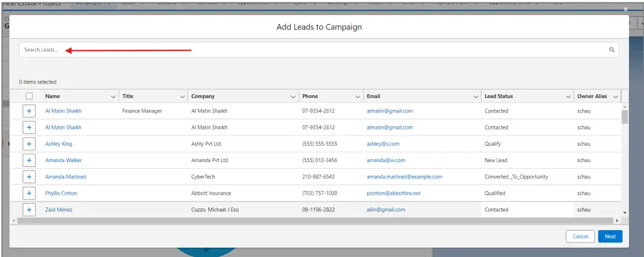Focus the Search Leads input field
The height and width of the screenshot is (257, 644).
point(318,50)
